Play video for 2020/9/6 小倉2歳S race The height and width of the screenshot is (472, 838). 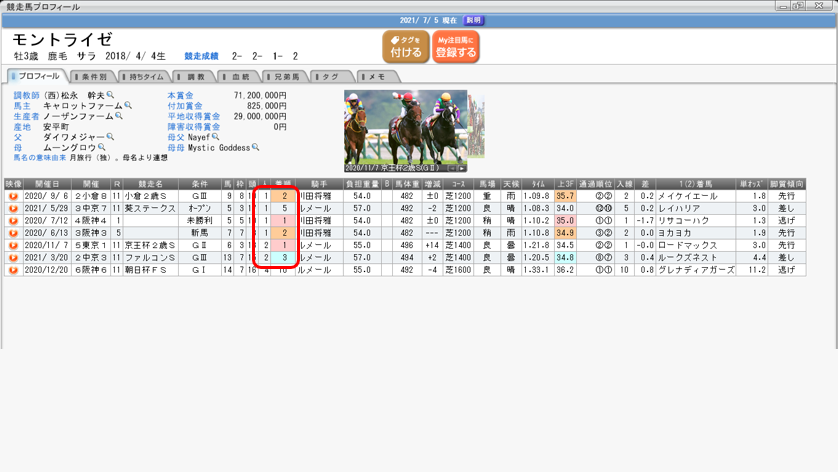tap(13, 197)
